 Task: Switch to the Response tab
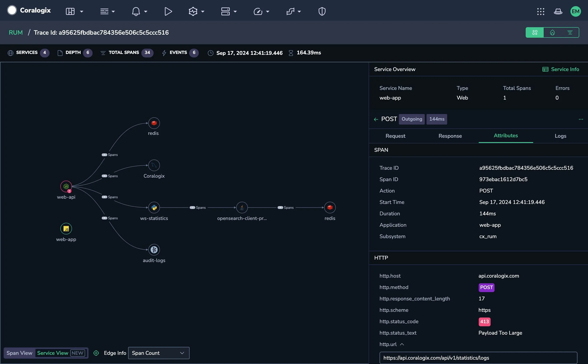[450, 136]
